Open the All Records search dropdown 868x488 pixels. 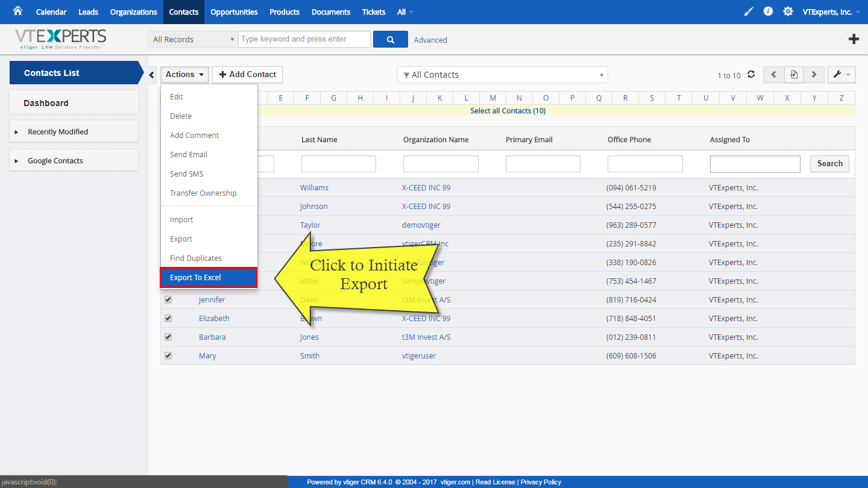tap(193, 39)
